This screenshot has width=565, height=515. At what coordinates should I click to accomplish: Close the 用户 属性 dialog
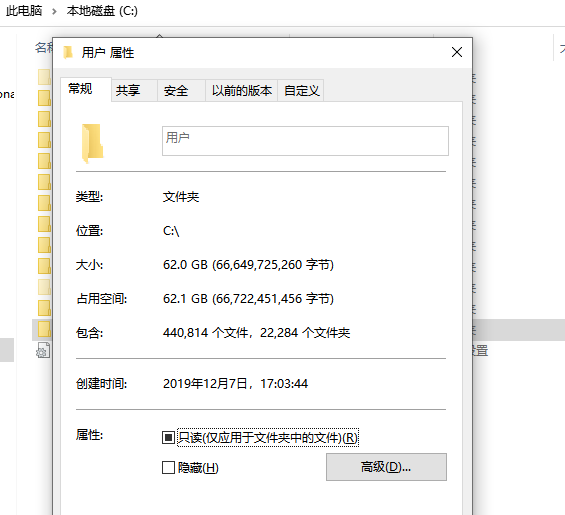click(457, 52)
